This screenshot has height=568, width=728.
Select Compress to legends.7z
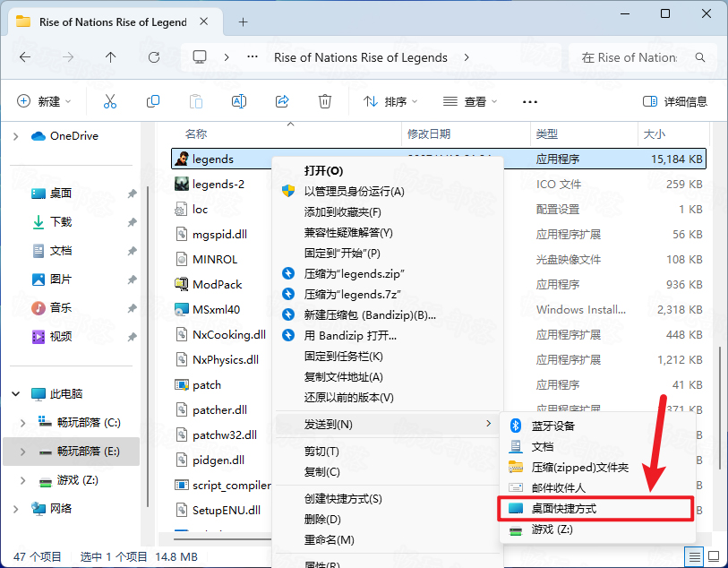coord(353,295)
